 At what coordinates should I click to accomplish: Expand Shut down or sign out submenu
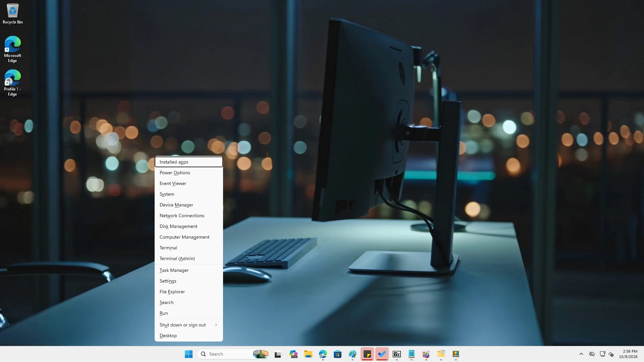(189, 325)
